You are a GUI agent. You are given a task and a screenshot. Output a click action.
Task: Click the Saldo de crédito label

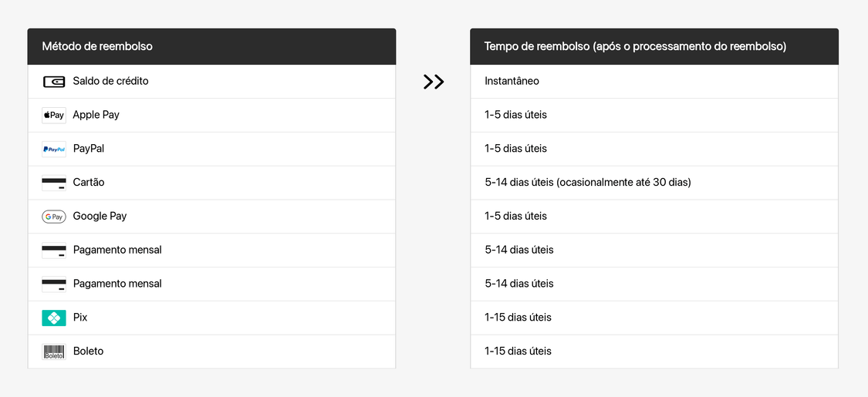110,81
